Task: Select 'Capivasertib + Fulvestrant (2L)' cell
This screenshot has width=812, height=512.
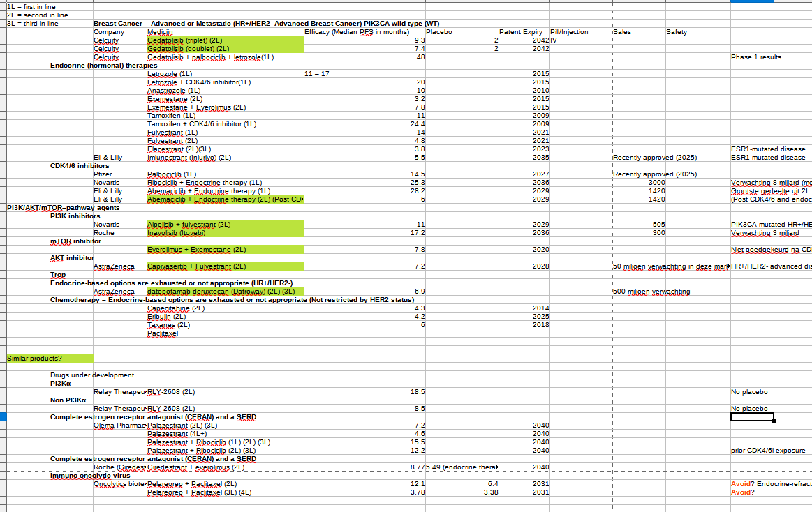Action: (226, 266)
